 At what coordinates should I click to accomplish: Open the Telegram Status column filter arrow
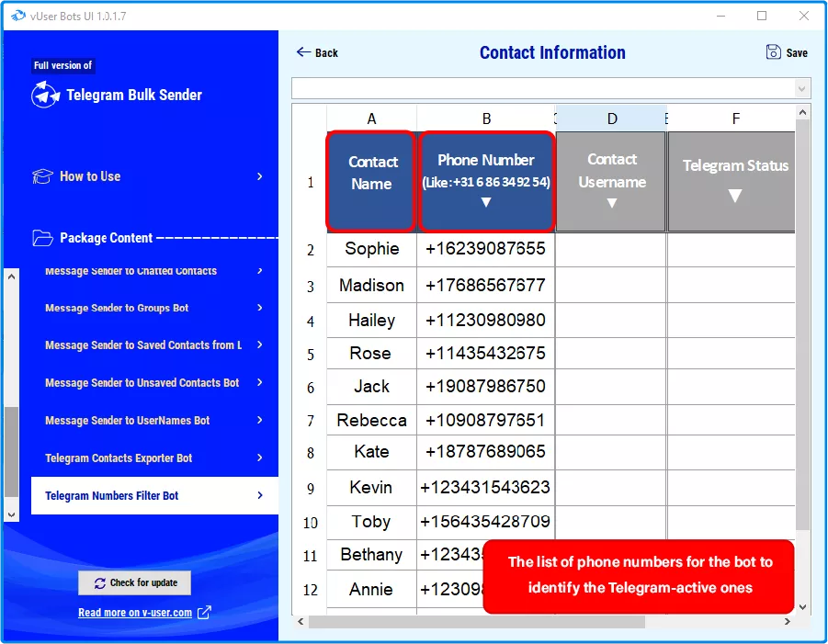[x=734, y=196]
